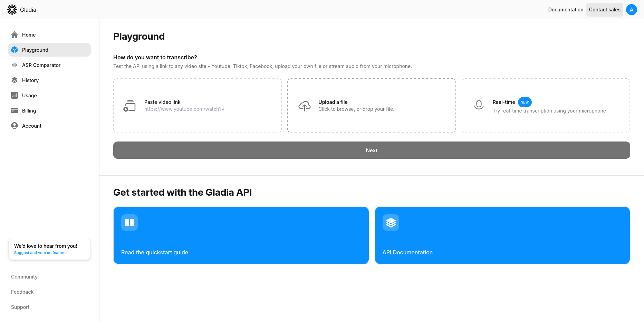Click Suggest and vote on features link
This screenshot has height=322, width=644.
pos(41,253)
